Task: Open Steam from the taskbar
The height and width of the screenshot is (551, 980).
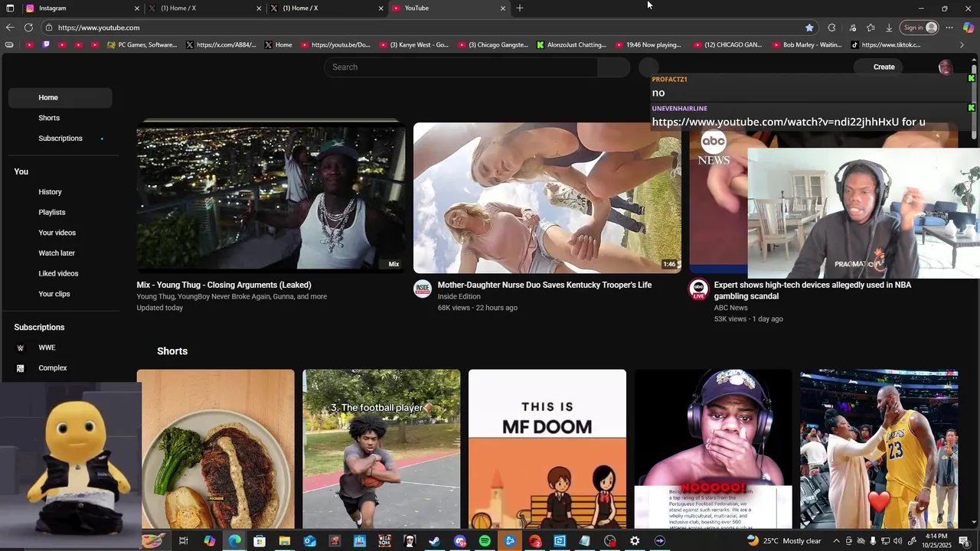Action: 434,541
